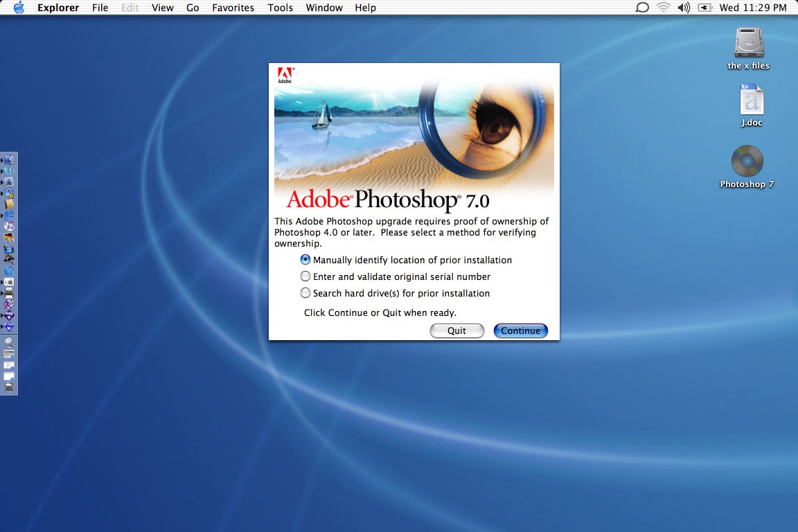Open the Tools menu
This screenshot has height=532, width=798.
pyautogui.click(x=281, y=8)
